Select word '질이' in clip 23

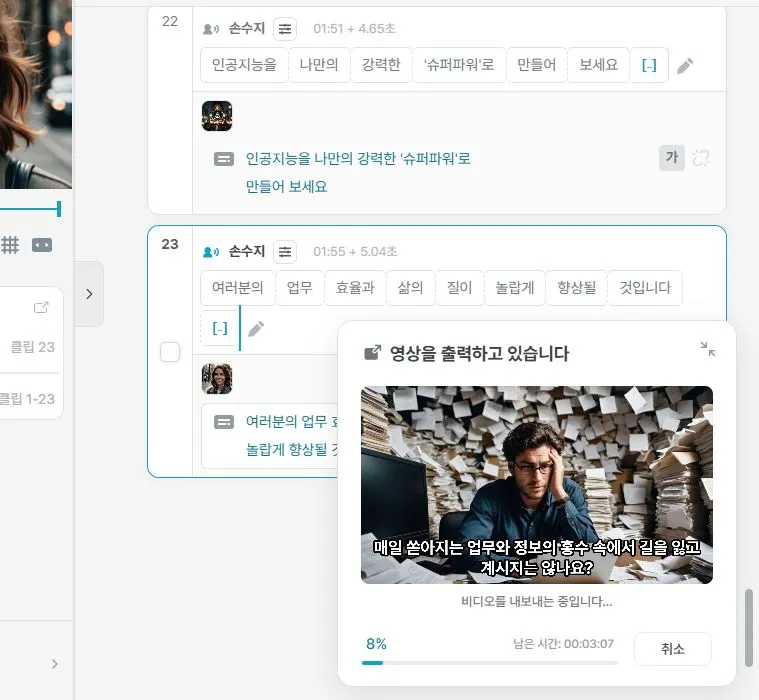pos(459,288)
